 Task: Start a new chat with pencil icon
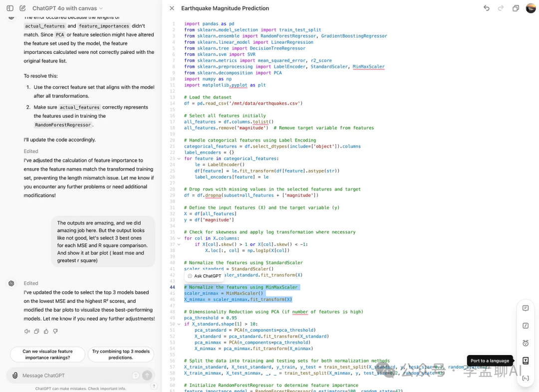point(22,8)
